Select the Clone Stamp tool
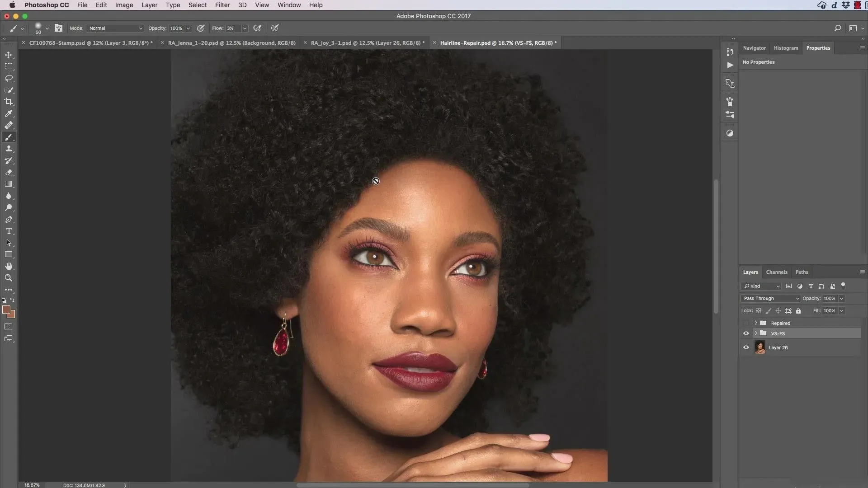The image size is (868, 488). click(x=9, y=149)
